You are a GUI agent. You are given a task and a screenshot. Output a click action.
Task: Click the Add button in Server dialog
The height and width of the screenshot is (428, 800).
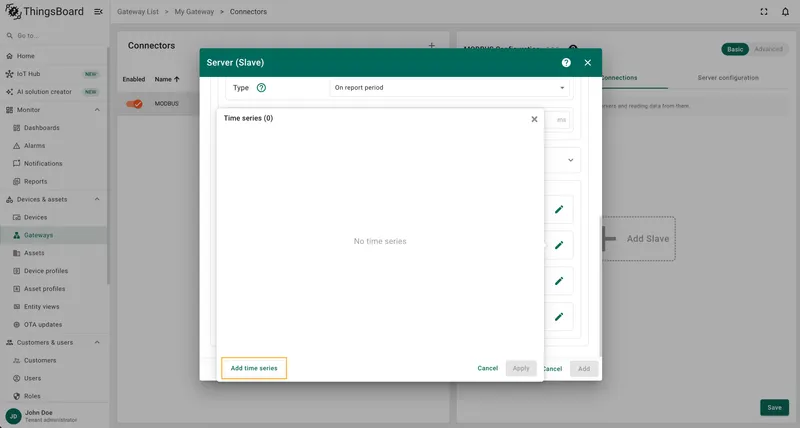coord(584,368)
